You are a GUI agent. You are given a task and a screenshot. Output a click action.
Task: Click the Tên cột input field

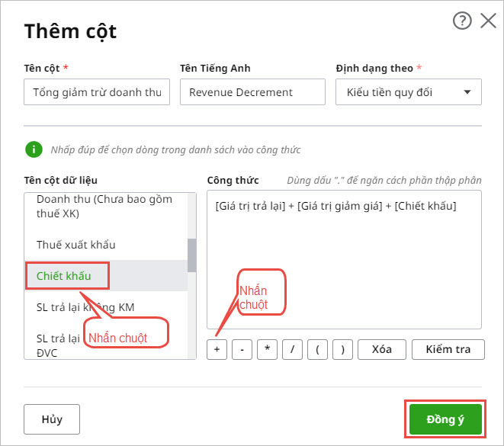coord(97,93)
